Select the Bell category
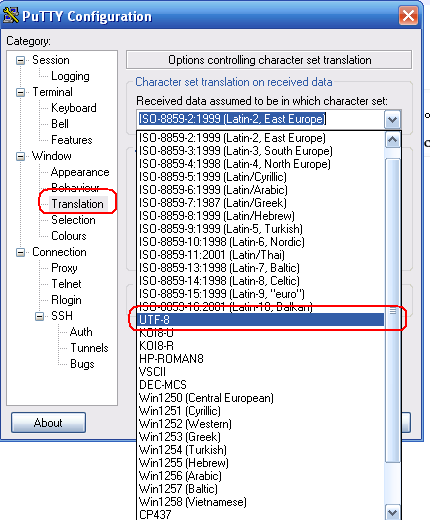The height and width of the screenshot is (520, 430). [x=60, y=124]
